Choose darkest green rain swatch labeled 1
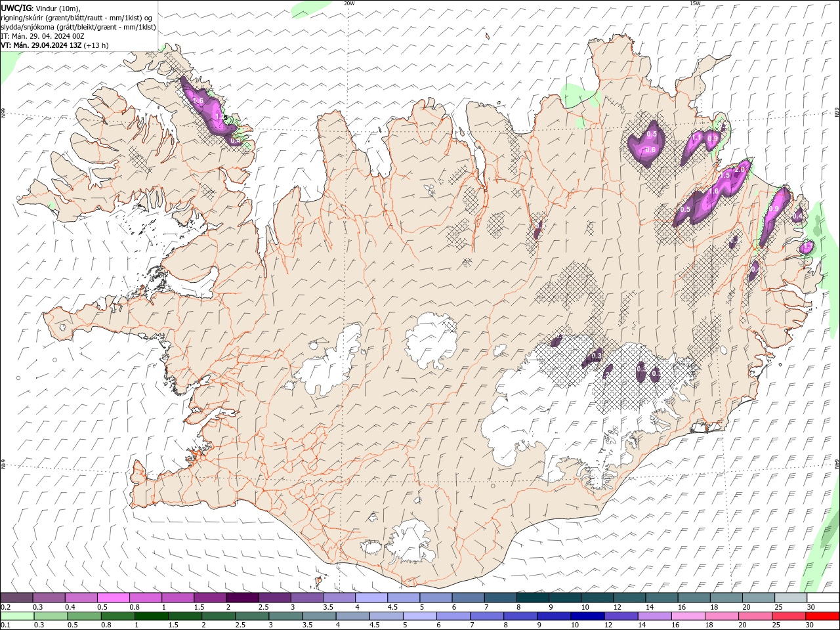This screenshot has height=630, width=840. click(x=151, y=616)
